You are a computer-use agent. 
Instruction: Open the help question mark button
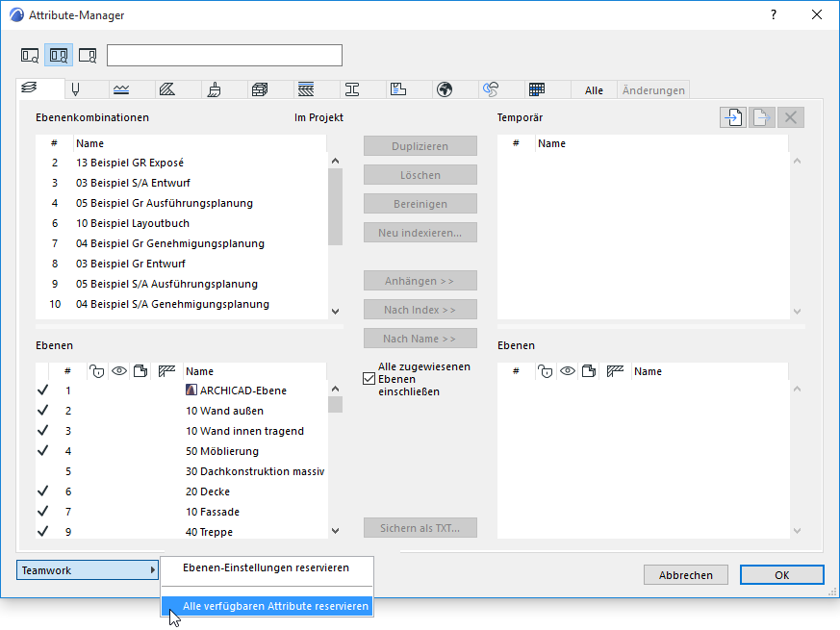[x=773, y=15]
